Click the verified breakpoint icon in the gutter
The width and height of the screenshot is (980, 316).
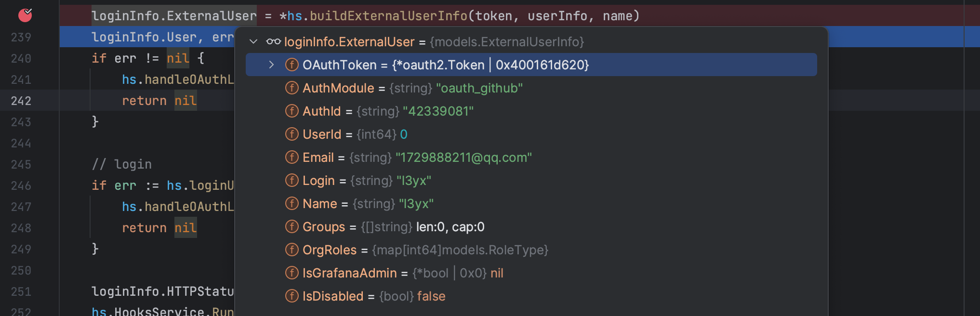click(x=26, y=15)
